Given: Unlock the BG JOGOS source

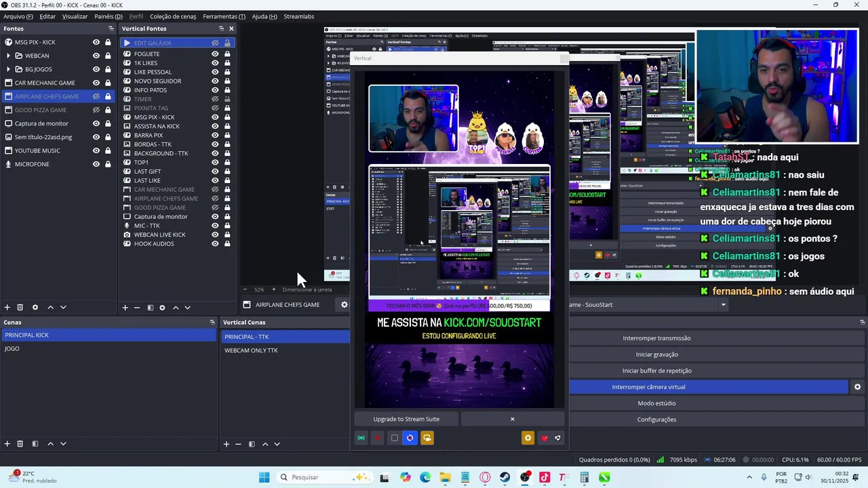Looking at the screenshot, I should coord(108,69).
